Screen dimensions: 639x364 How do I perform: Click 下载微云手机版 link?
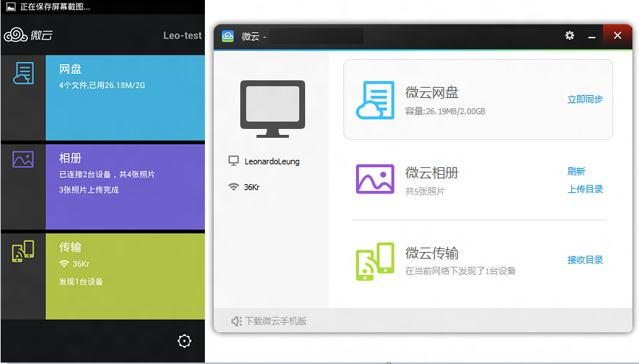(276, 321)
